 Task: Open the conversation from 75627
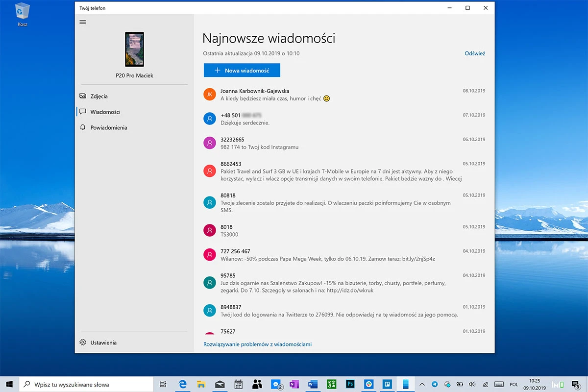pos(344,332)
